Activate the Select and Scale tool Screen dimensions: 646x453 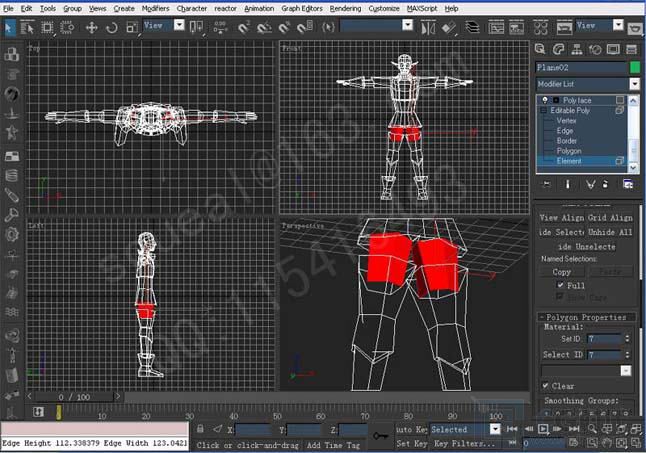coord(132,28)
